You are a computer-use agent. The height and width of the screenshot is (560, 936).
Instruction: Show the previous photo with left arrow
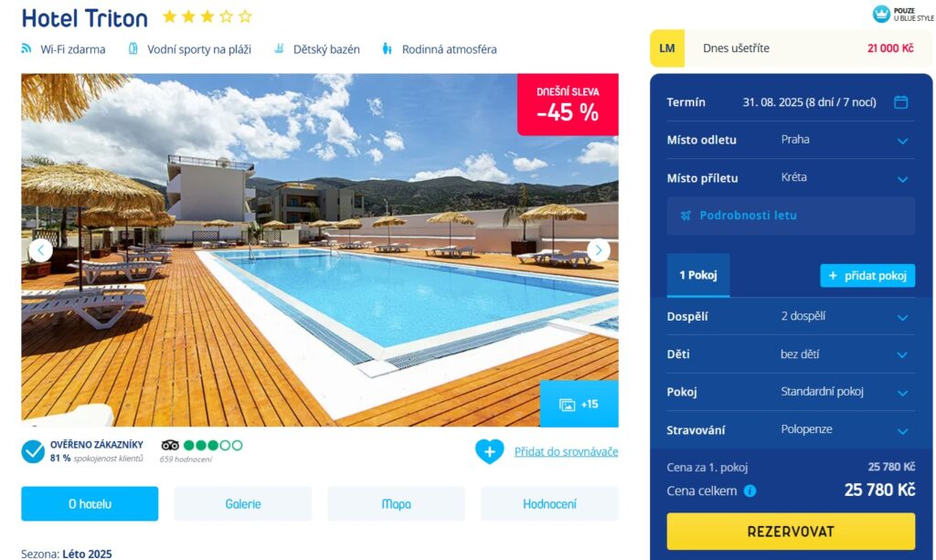pos(40,250)
